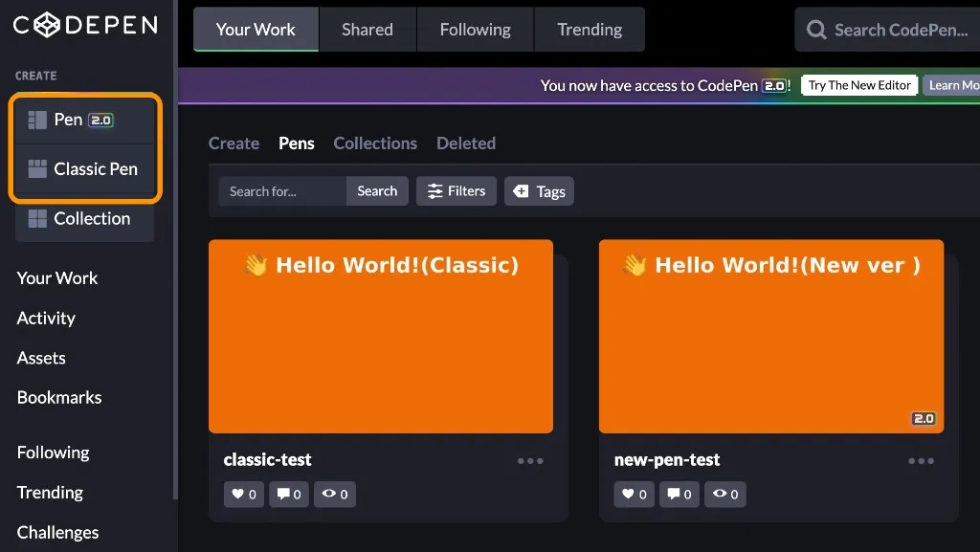Click Try The New Editor button
The width and height of the screenshot is (980, 552).
click(859, 85)
